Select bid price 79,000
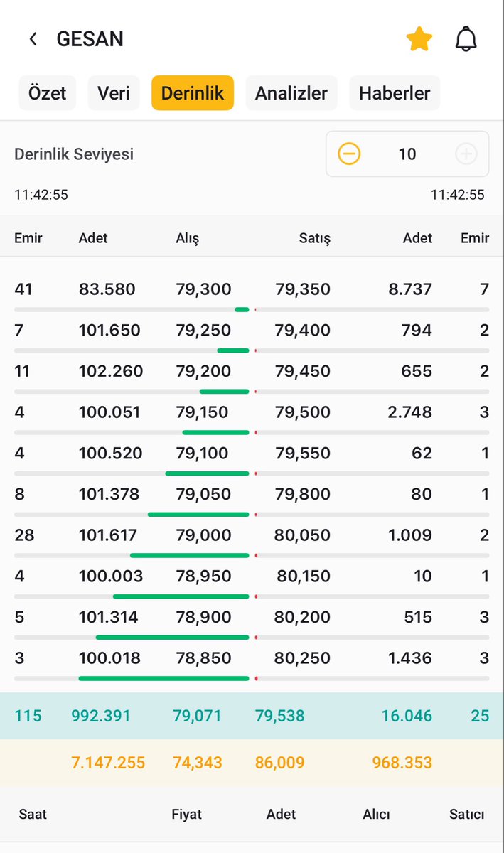This screenshot has height=853, width=504. tap(204, 535)
